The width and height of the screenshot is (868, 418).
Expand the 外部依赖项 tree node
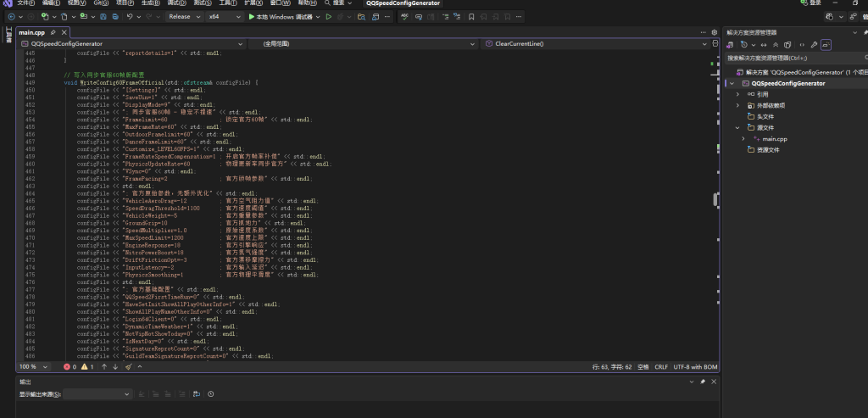[x=737, y=105]
